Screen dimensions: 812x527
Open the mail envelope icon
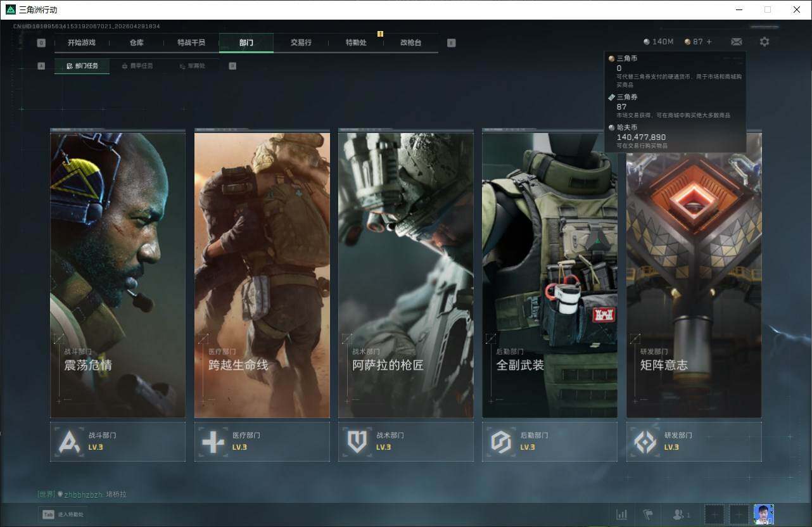pyautogui.click(x=736, y=42)
